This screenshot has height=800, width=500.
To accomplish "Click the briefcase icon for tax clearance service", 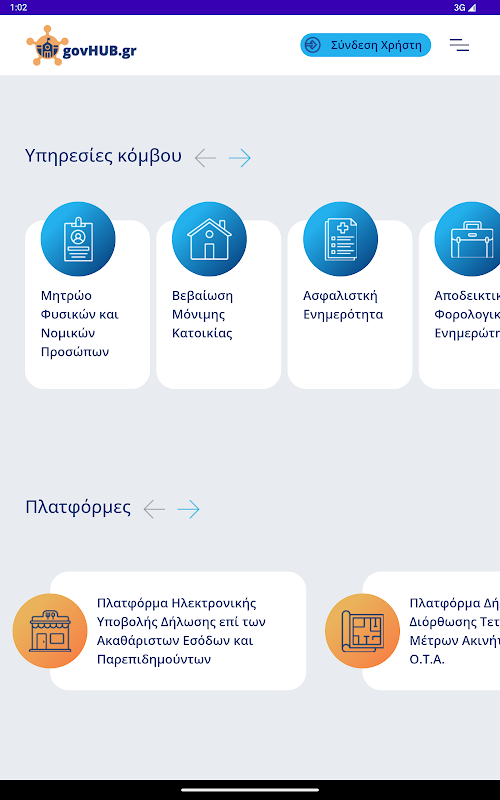I will 467,239.
